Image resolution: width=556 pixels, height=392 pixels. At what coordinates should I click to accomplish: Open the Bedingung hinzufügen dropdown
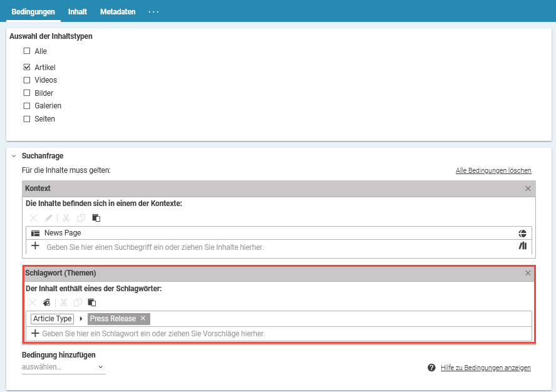(x=63, y=367)
